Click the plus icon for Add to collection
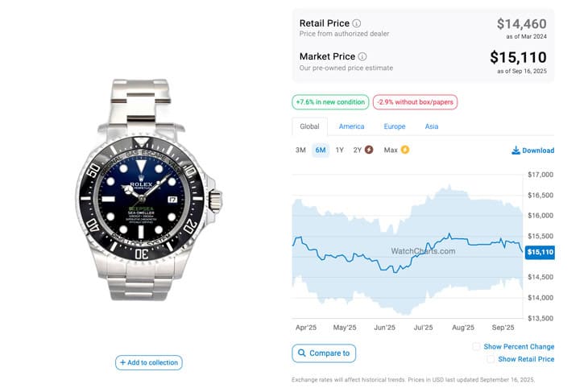 point(122,363)
